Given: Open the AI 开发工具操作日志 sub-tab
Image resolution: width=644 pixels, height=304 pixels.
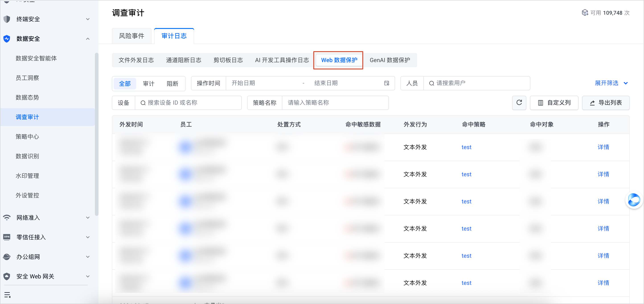Looking at the screenshot, I should (x=282, y=60).
